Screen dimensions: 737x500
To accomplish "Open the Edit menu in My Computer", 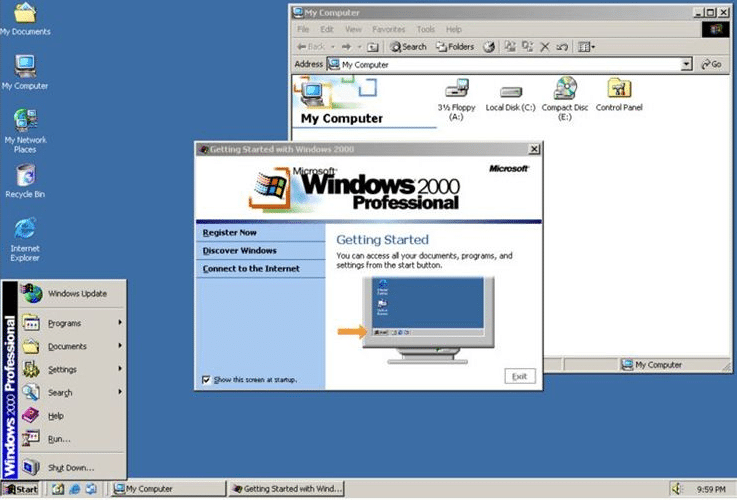I will 327,29.
